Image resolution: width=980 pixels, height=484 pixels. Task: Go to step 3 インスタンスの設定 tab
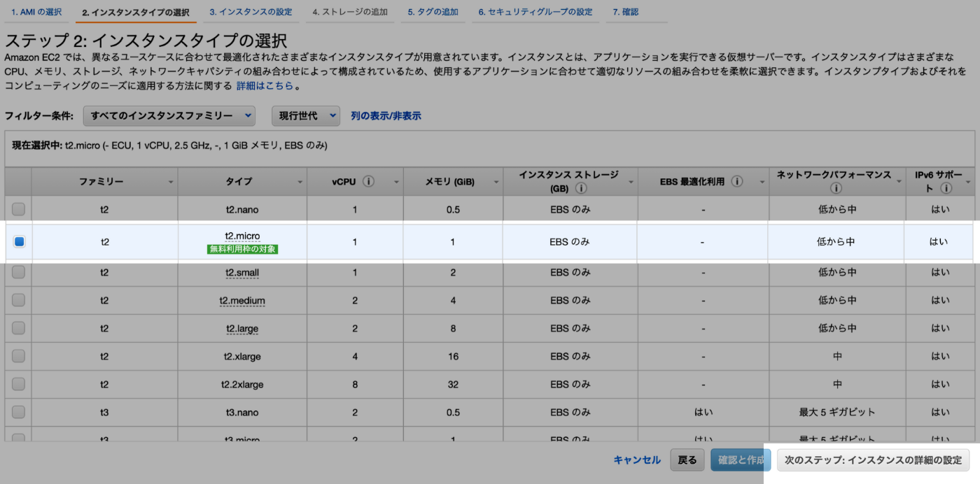[x=251, y=12]
